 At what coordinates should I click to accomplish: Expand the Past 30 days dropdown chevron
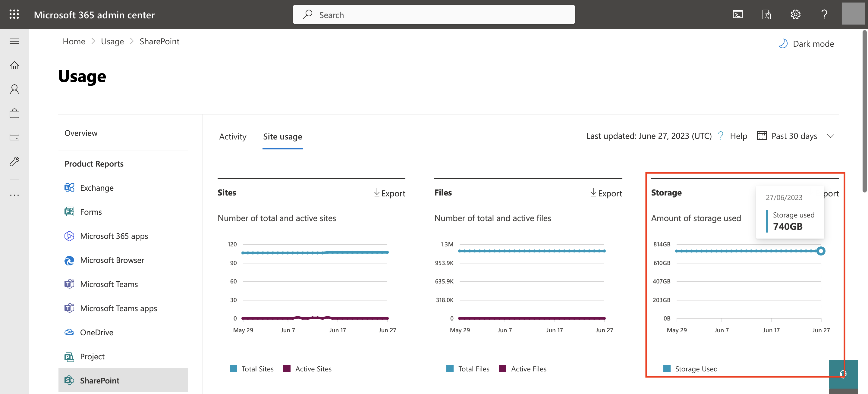click(831, 136)
